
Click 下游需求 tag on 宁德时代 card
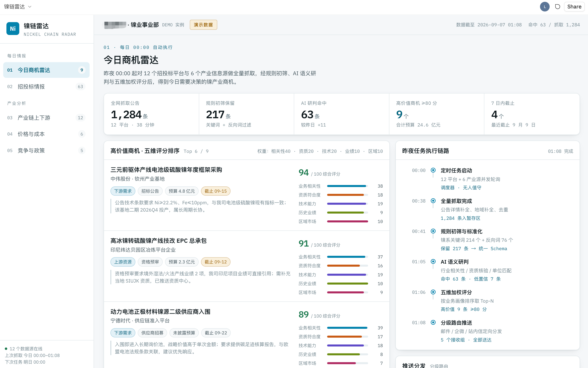click(123, 333)
